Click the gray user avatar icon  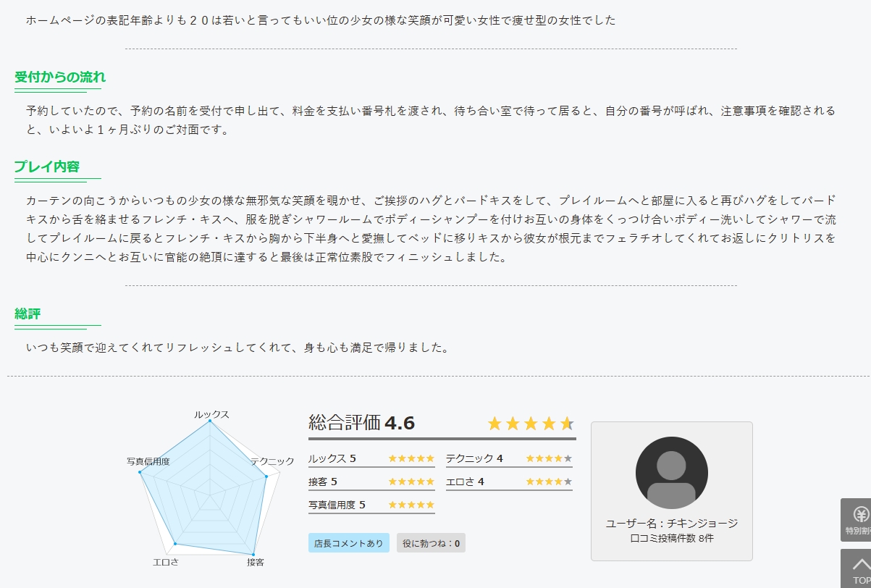pos(671,473)
